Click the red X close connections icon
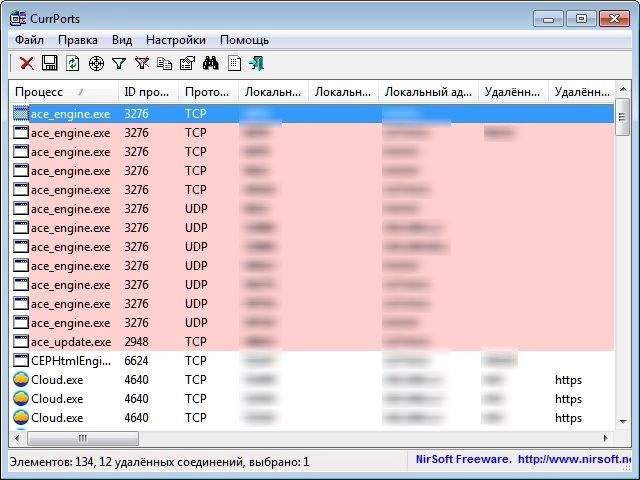The width and height of the screenshot is (640, 480). point(27,63)
